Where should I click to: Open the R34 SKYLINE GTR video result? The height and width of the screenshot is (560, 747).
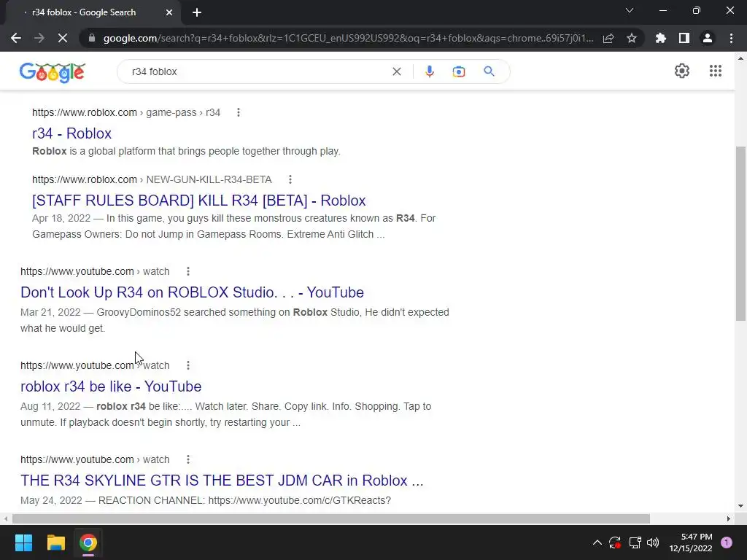(x=222, y=481)
